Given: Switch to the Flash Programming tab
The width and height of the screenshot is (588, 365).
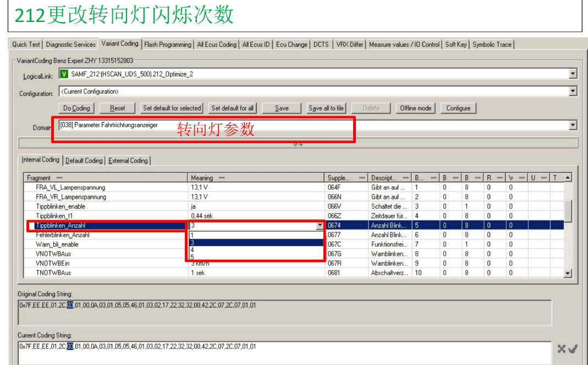Looking at the screenshot, I should pos(168,45).
